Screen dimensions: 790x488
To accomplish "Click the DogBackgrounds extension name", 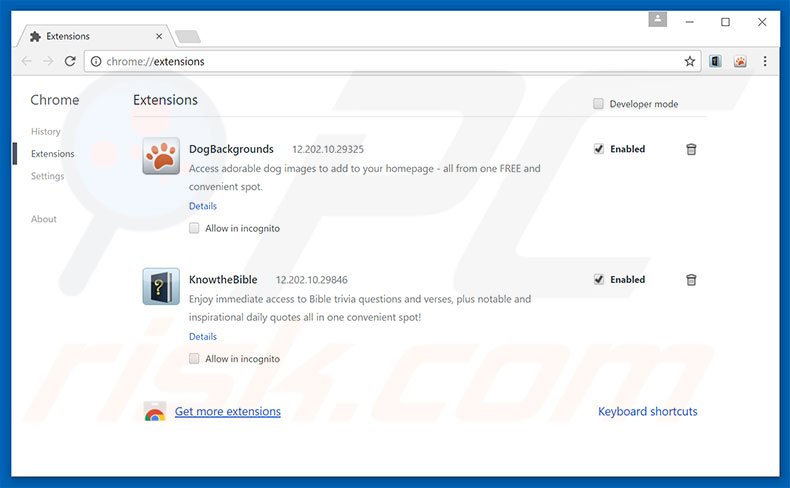I will point(231,149).
